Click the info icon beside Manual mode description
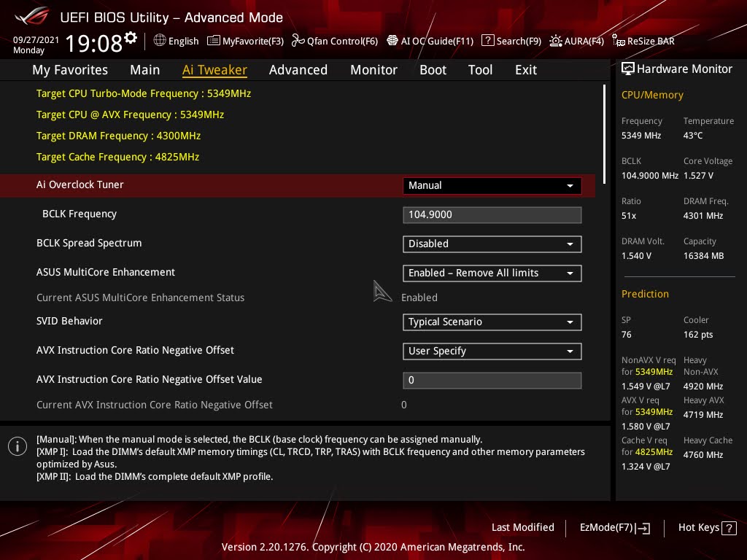 18,446
